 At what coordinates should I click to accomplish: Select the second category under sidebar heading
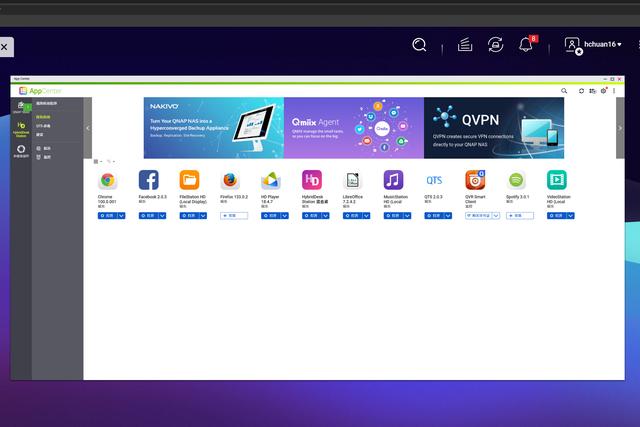tap(43, 126)
